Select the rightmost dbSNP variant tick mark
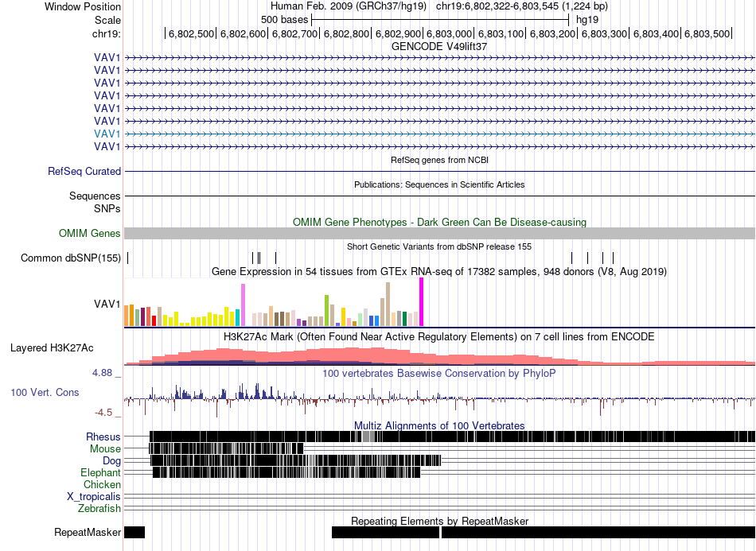 click(x=613, y=258)
